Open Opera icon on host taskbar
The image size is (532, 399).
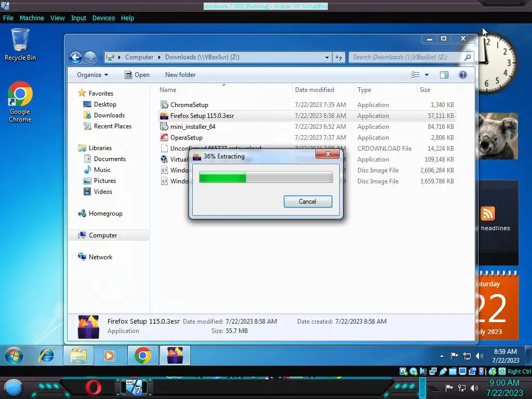point(94,387)
